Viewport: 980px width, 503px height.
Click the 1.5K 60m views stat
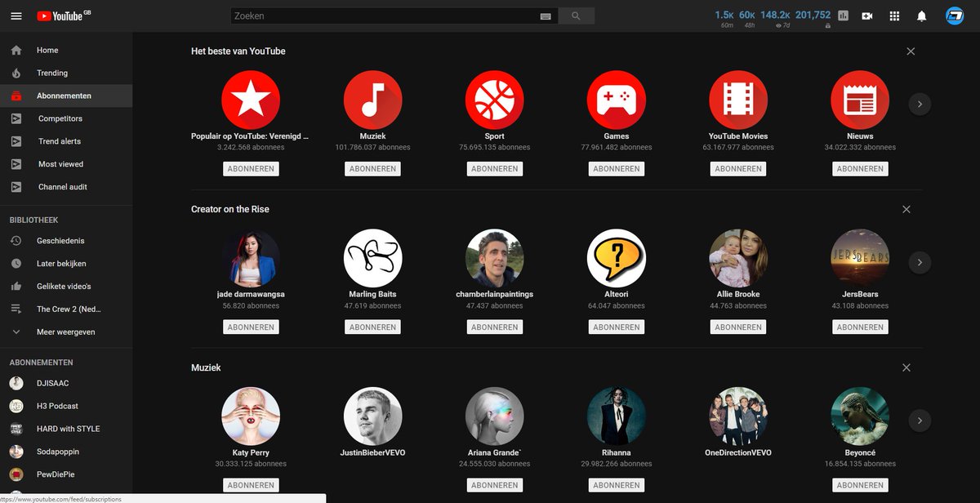click(724, 19)
